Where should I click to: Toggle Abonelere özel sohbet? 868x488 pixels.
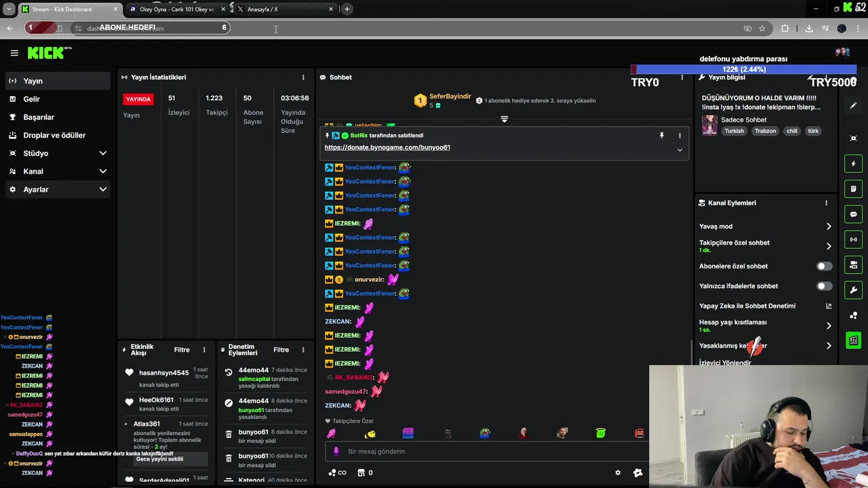tap(824, 266)
